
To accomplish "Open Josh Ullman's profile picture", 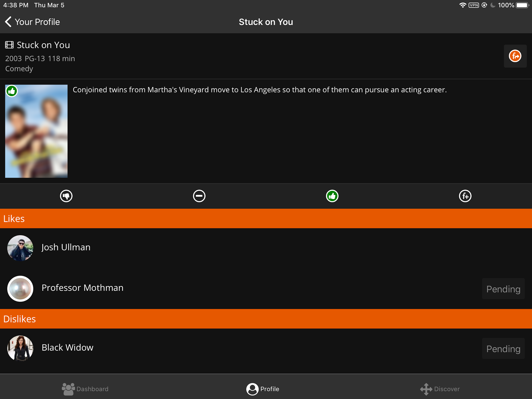I will 20,248.
